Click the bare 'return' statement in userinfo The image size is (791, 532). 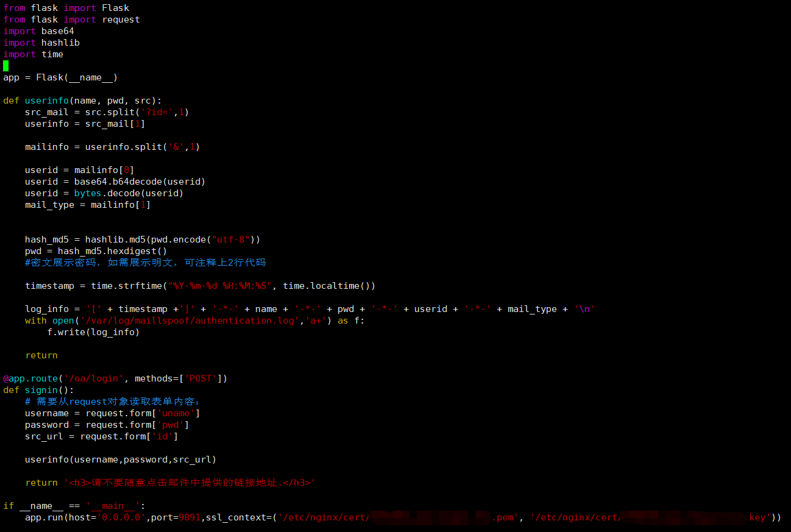coord(41,355)
